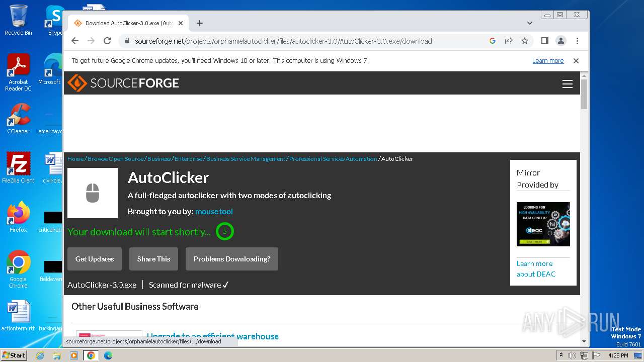The height and width of the screenshot is (362, 644).
Task: Close the Download AutoClicker tab
Action: tap(181, 23)
